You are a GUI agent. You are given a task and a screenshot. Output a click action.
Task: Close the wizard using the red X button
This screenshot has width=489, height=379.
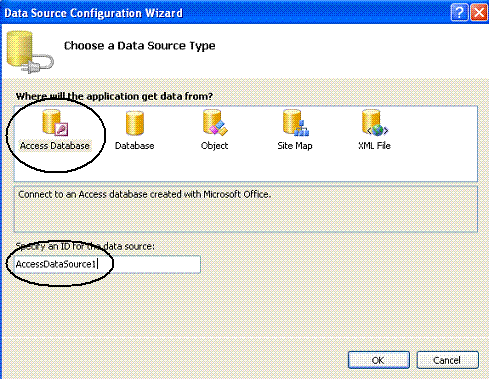tap(479, 13)
